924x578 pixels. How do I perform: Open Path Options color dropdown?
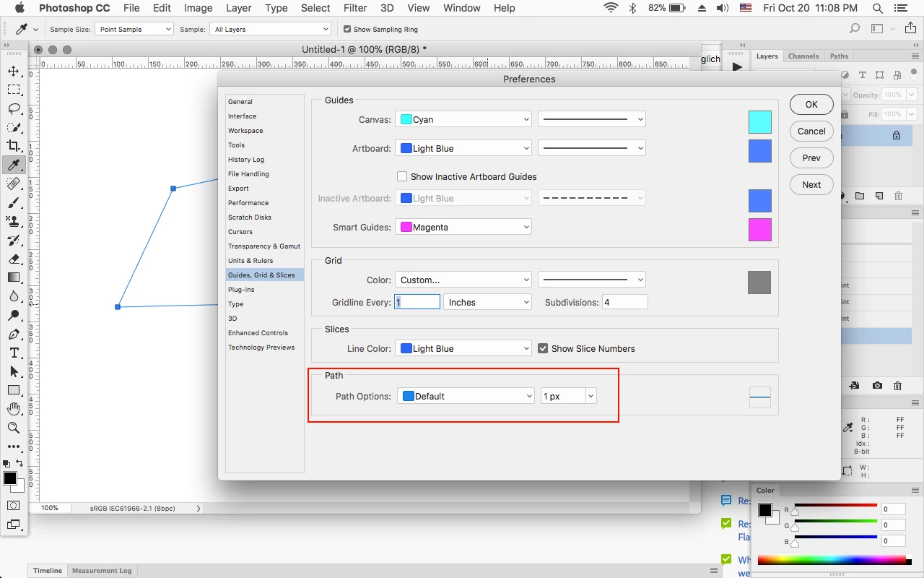(466, 396)
